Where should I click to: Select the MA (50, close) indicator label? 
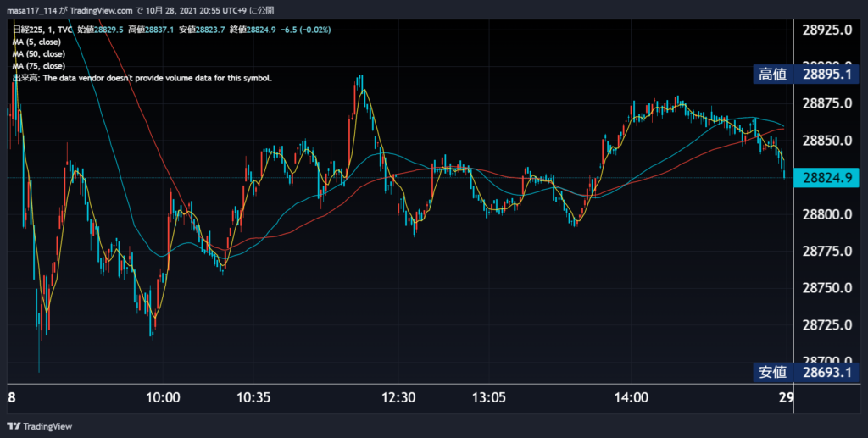(39, 54)
